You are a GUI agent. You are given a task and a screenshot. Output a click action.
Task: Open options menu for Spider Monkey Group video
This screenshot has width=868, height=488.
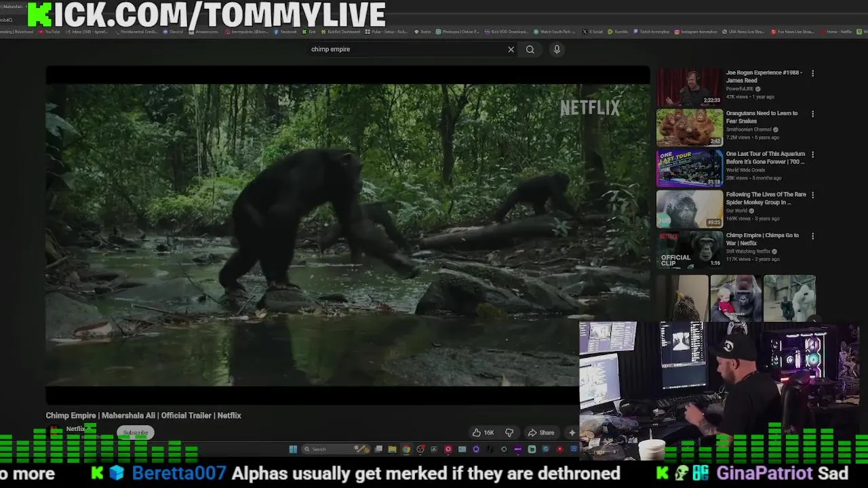coord(812,195)
